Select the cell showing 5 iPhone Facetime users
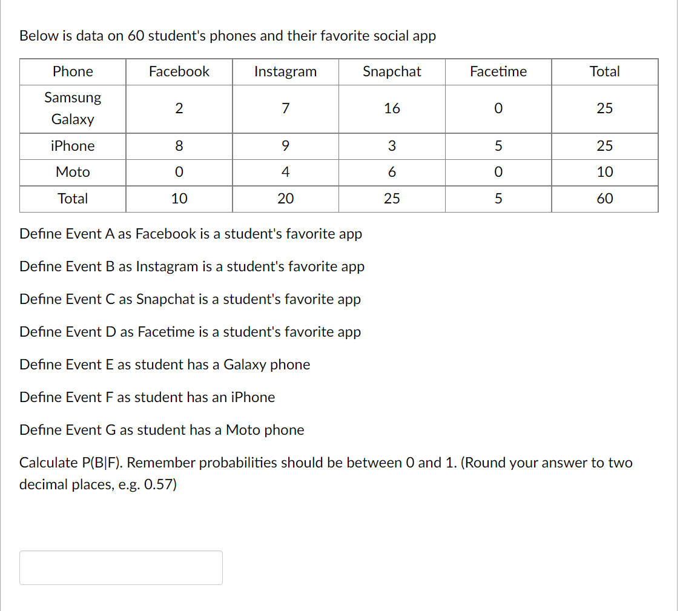Image resolution: width=700 pixels, height=611 pixels. tap(498, 146)
